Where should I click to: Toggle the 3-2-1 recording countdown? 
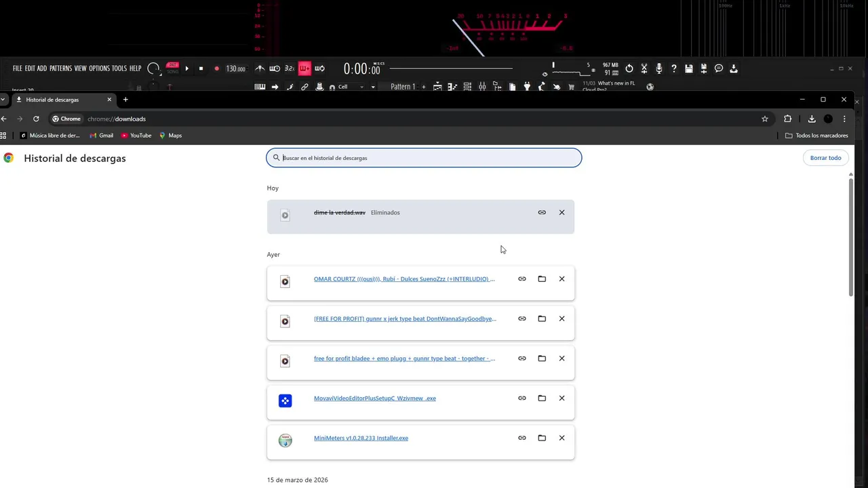[290, 68]
